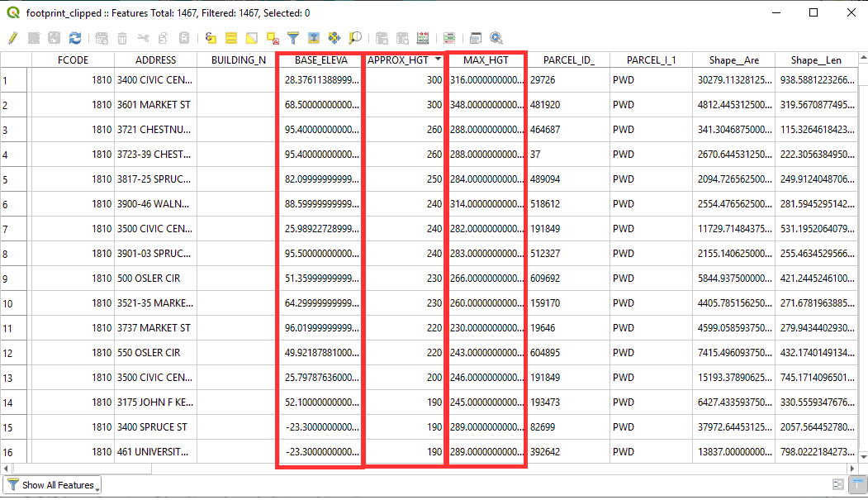Viewport: 868px width, 500px height.
Task: Open Select features using an expression
Action: (211, 38)
